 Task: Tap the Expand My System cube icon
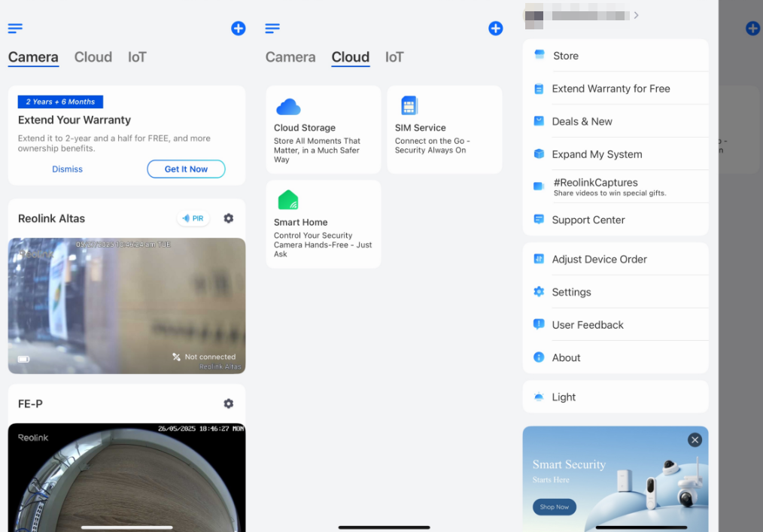(x=539, y=154)
